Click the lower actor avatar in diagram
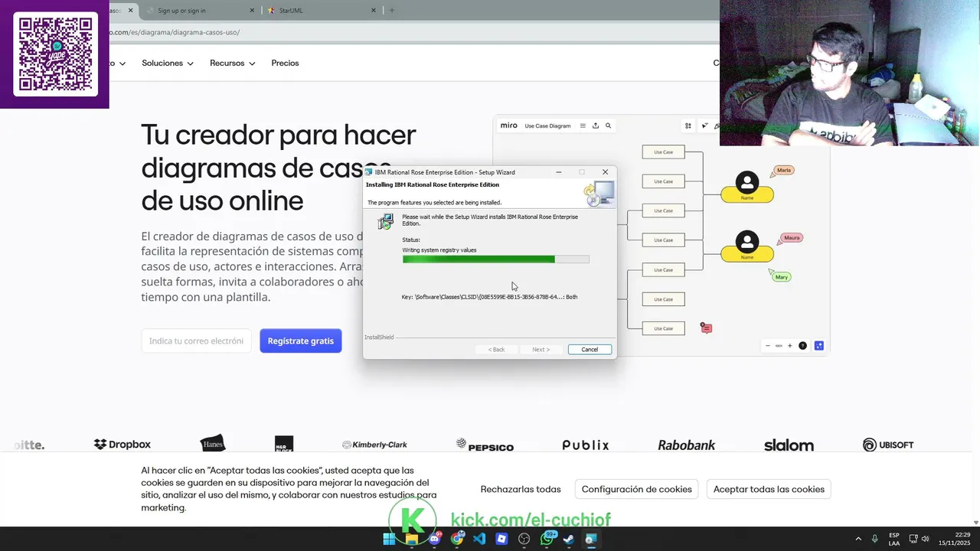980x551 pixels. click(747, 243)
